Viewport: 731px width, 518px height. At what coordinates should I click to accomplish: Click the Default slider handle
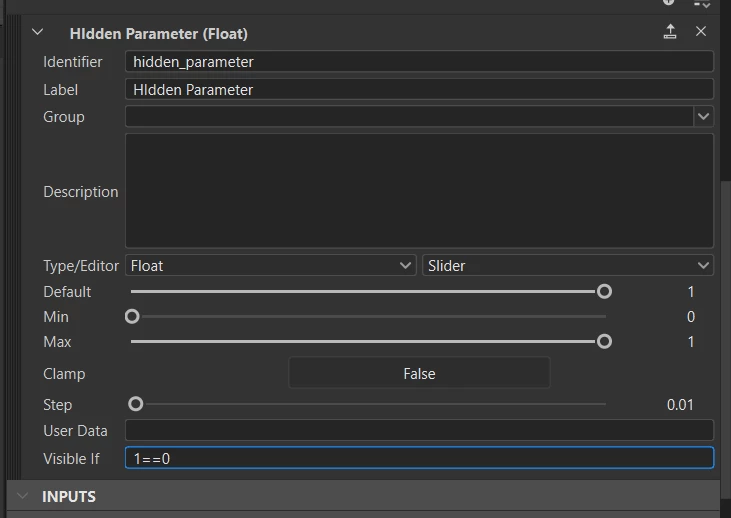point(604,291)
